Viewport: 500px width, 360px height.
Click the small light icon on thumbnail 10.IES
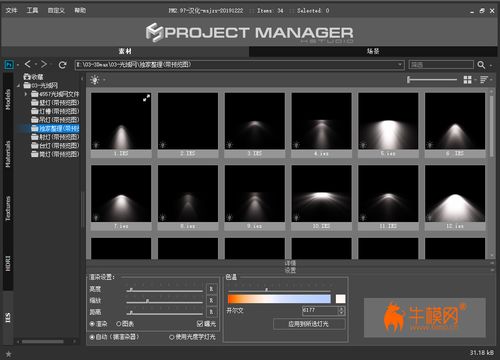tap(296, 218)
